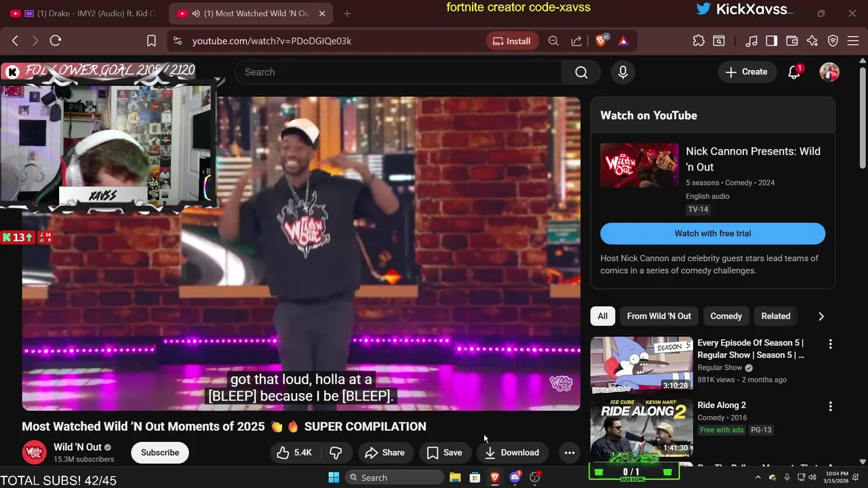Open Microsoft Store from the taskbar
Image resolution: width=868 pixels, height=488 pixels.
(x=475, y=478)
